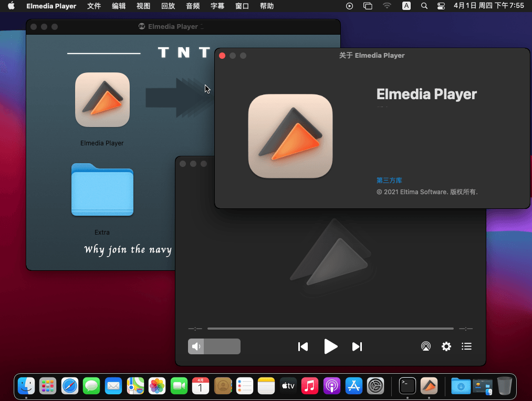Click the elapsed time label left of the seek bar
This screenshot has height=401, width=532.
coord(195,329)
